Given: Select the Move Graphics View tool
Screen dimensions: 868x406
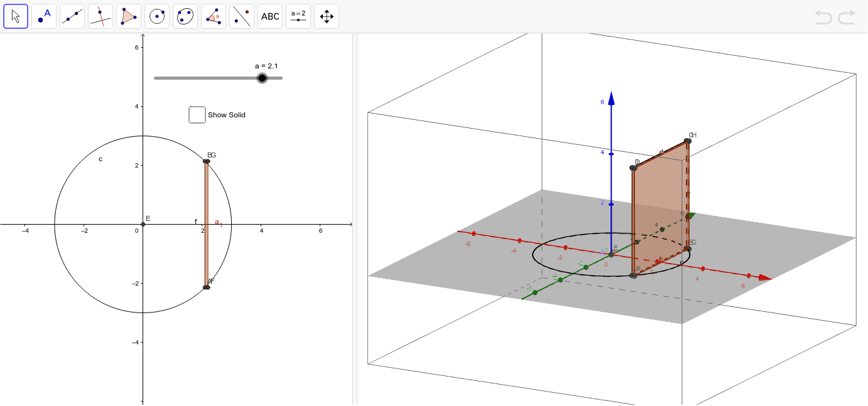Looking at the screenshot, I should (x=326, y=16).
